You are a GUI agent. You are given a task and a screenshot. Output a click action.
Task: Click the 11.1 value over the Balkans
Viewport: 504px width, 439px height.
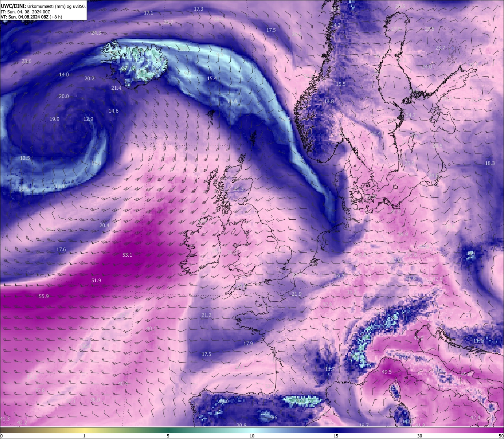click(478, 341)
